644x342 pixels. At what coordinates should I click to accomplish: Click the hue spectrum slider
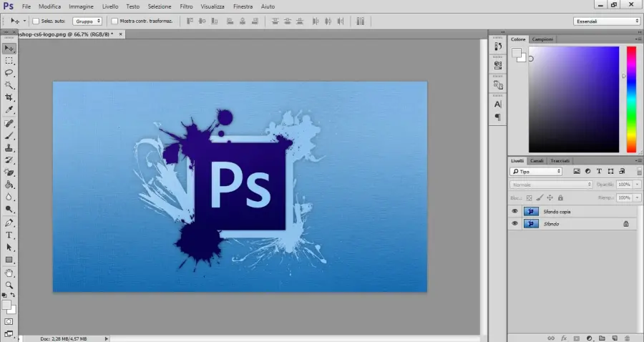[631, 99]
